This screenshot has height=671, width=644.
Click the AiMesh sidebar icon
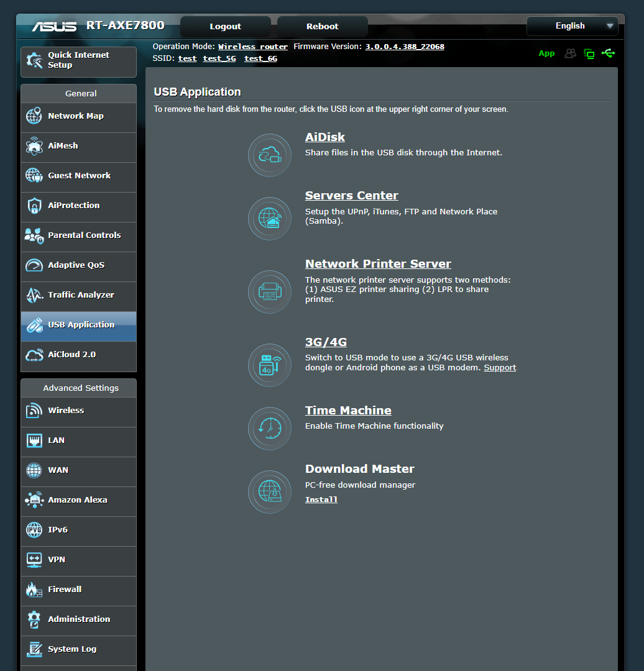[34, 145]
